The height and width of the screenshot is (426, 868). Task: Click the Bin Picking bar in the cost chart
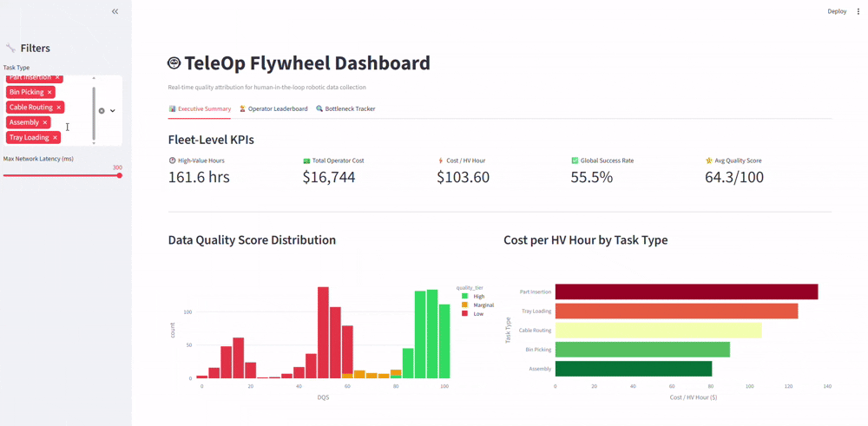pos(642,350)
